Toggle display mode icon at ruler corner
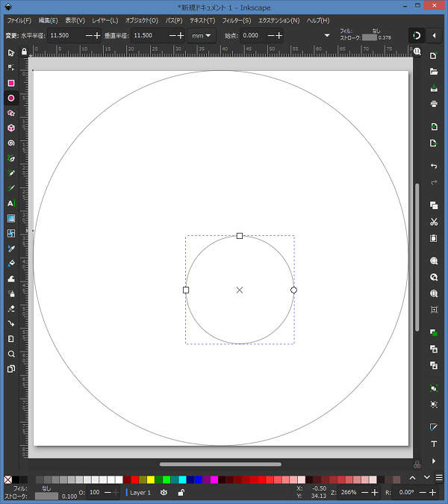448x504 pixels. tap(417, 52)
